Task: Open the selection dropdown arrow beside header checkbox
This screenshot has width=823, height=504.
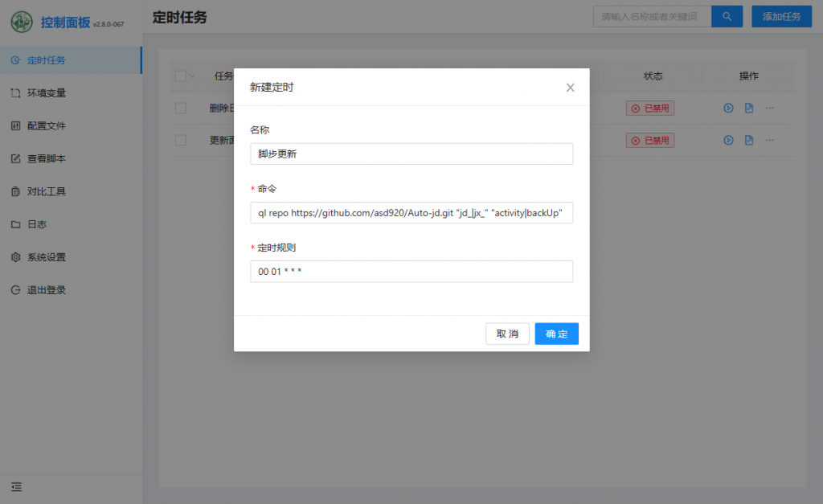Action: pos(192,76)
